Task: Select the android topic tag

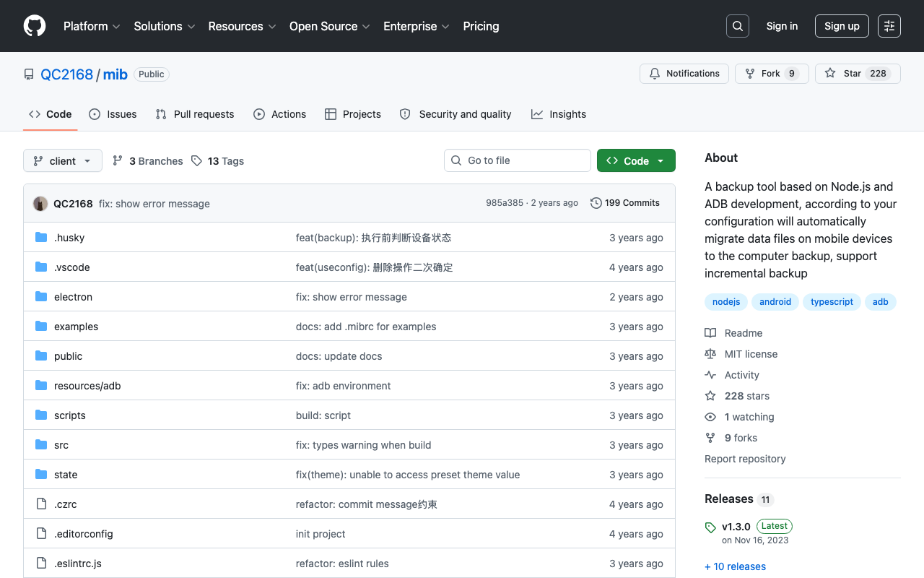Action: pos(775,302)
